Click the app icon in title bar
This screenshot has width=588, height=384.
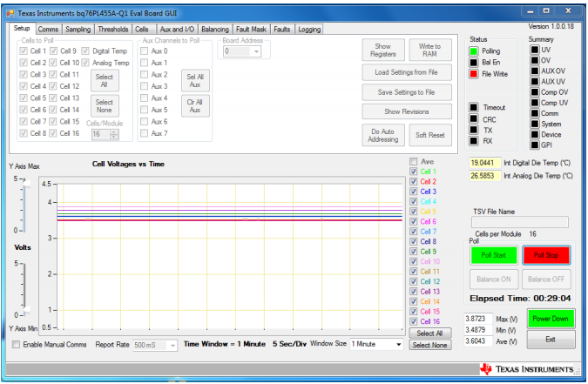tap(10, 13)
